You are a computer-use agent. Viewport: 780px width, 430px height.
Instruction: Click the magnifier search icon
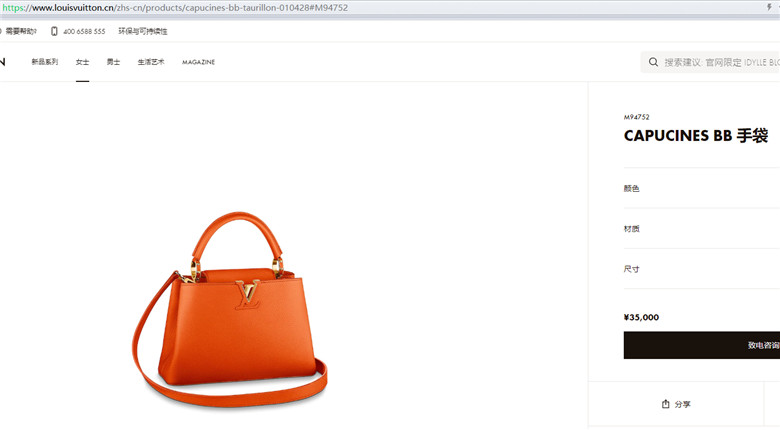point(653,62)
